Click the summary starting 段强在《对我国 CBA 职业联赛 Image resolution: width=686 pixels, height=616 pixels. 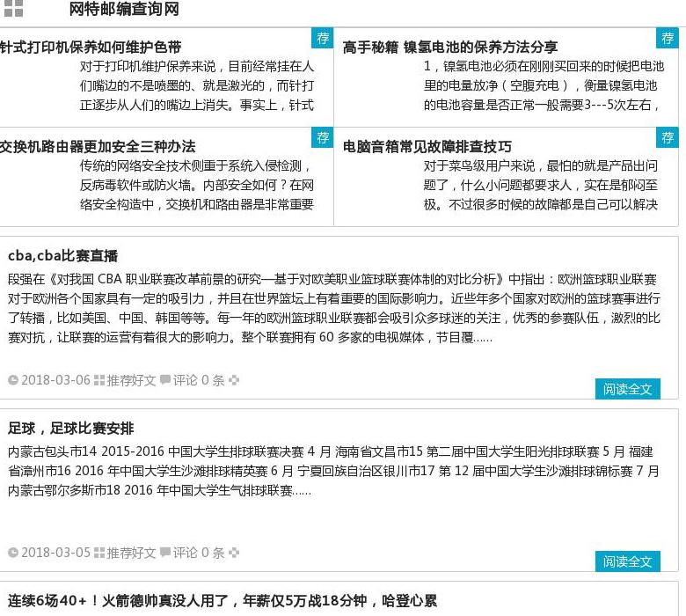(x=334, y=308)
